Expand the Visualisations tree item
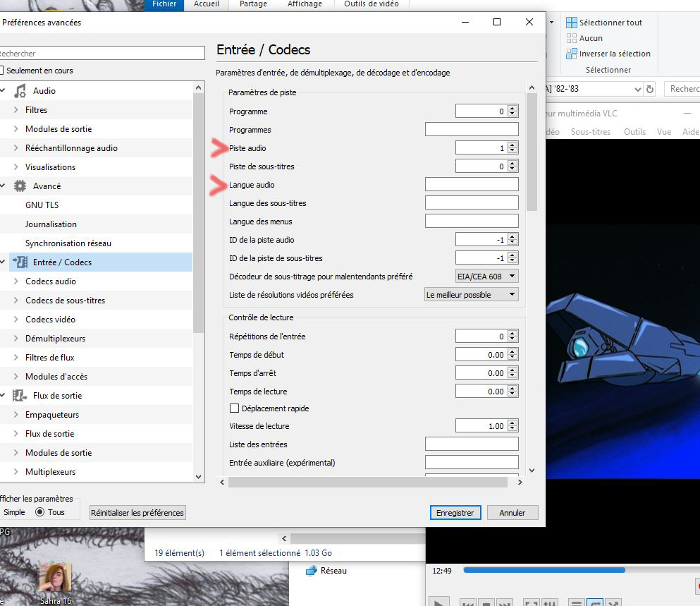700x606 pixels. [16, 167]
